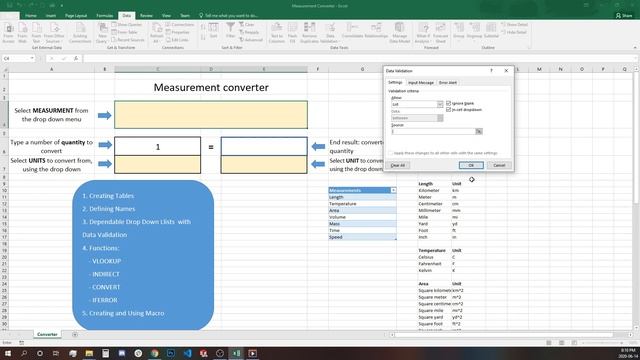Open File Explorer from taskbar
The image size is (640, 360).
pos(89,353)
